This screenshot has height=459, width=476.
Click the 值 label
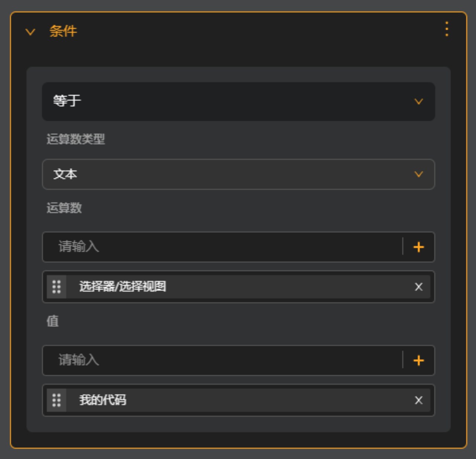point(52,321)
